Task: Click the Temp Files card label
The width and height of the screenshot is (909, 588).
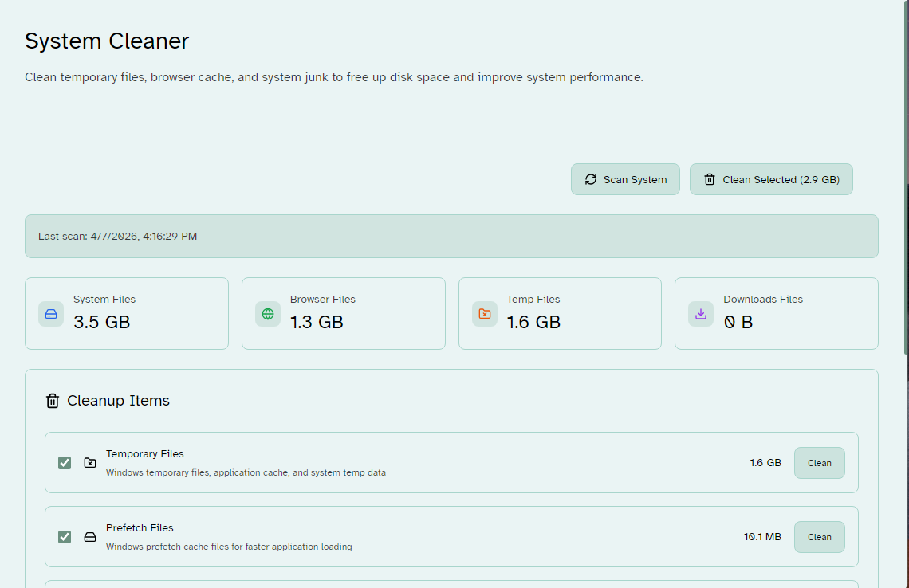Action: point(533,300)
